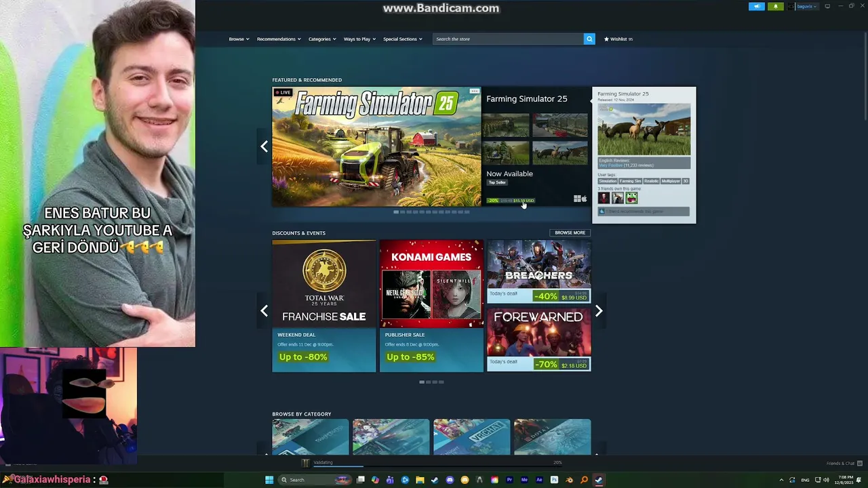Click the Top Seller label
The height and width of the screenshot is (488, 868).
497,182
